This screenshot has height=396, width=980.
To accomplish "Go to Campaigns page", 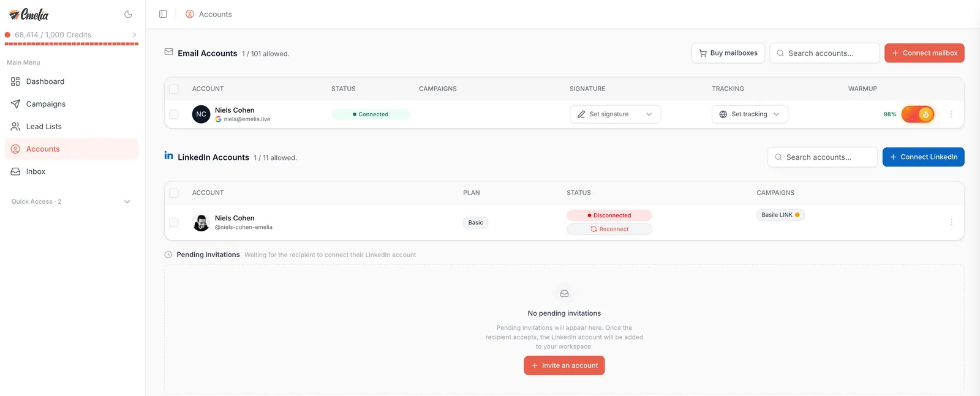I will pos(71,104).
